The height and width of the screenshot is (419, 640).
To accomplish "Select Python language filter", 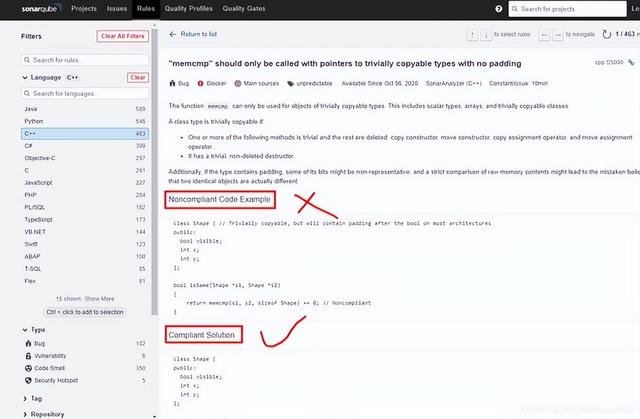I will click(x=85, y=121).
